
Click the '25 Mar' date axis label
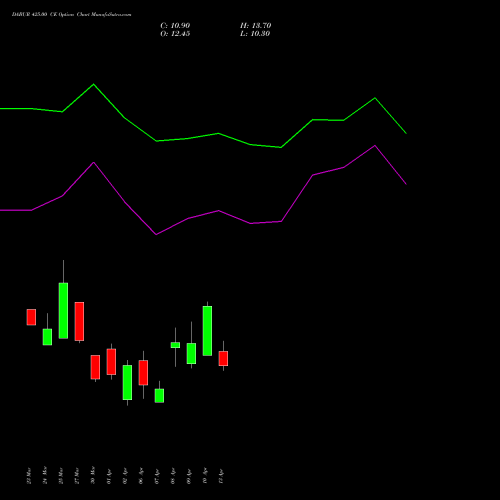[x=61, y=475]
